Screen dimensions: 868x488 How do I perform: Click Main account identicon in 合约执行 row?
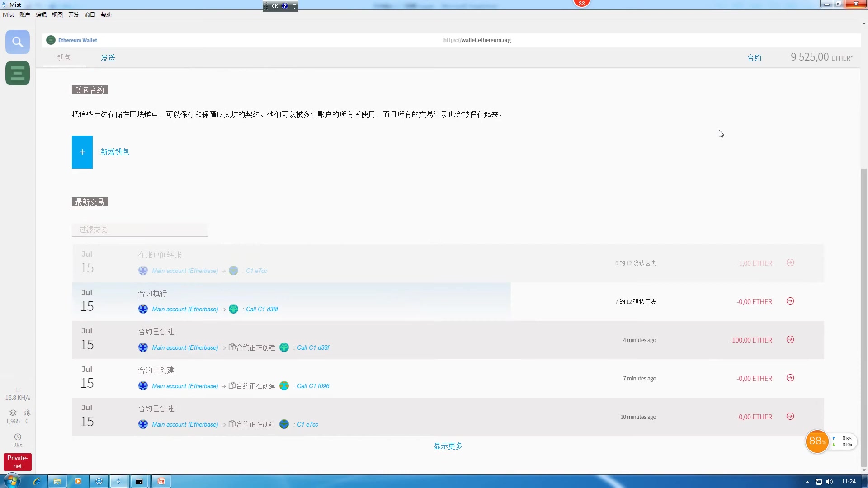click(x=143, y=309)
